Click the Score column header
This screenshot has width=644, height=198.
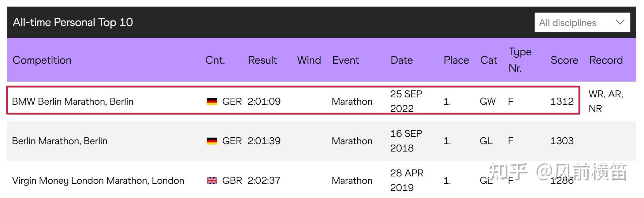pyautogui.click(x=564, y=60)
